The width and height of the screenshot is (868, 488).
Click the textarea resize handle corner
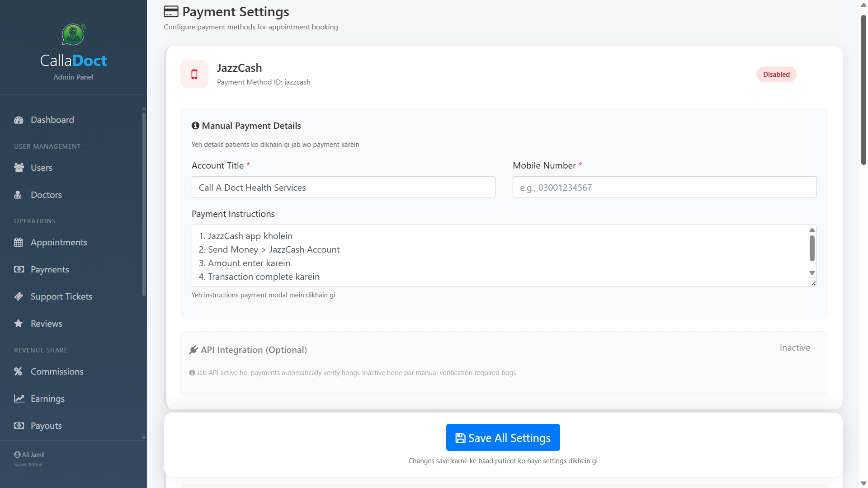(x=813, y=283)
